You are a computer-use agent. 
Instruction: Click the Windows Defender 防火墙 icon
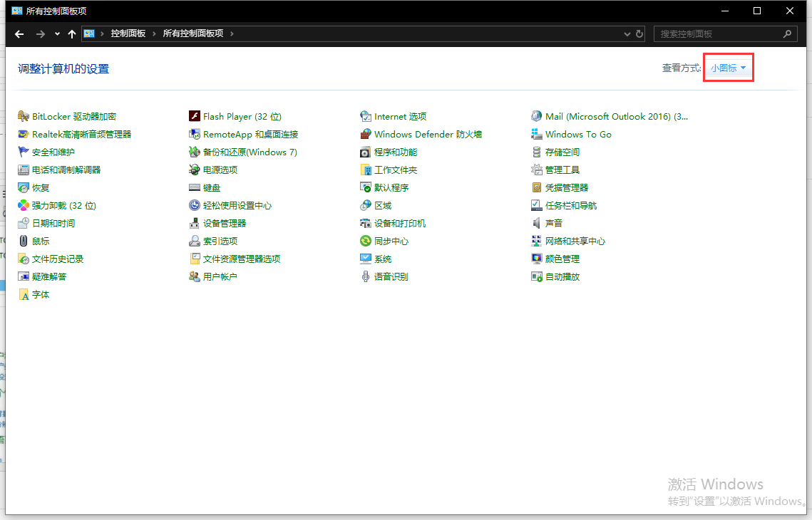tap(366, 134)
